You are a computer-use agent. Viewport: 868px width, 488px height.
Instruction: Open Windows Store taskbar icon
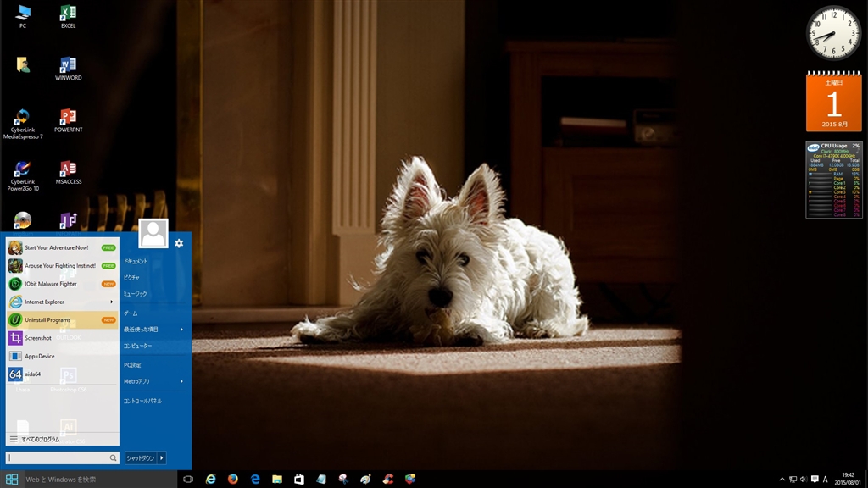pyautogui.click(x=299, y=480)
